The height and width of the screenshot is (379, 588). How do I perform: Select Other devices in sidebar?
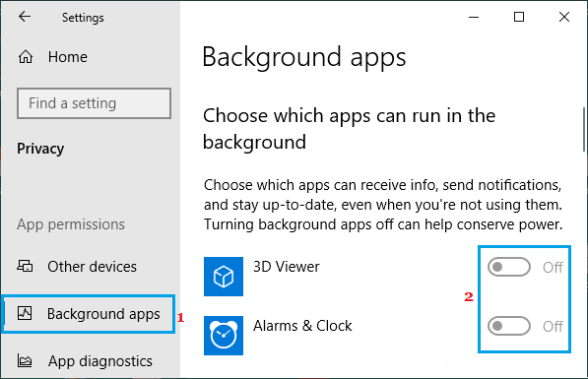(92, 267)
